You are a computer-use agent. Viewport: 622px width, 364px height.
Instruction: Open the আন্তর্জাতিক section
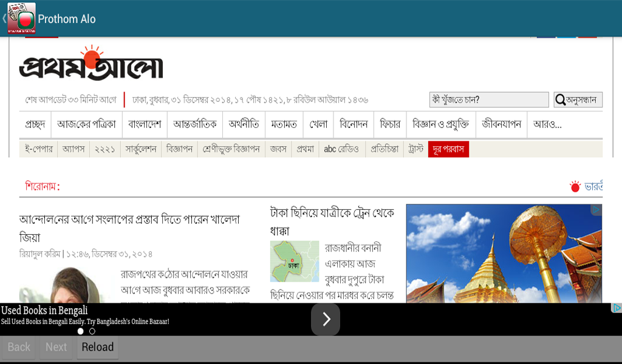pos(195,124)
